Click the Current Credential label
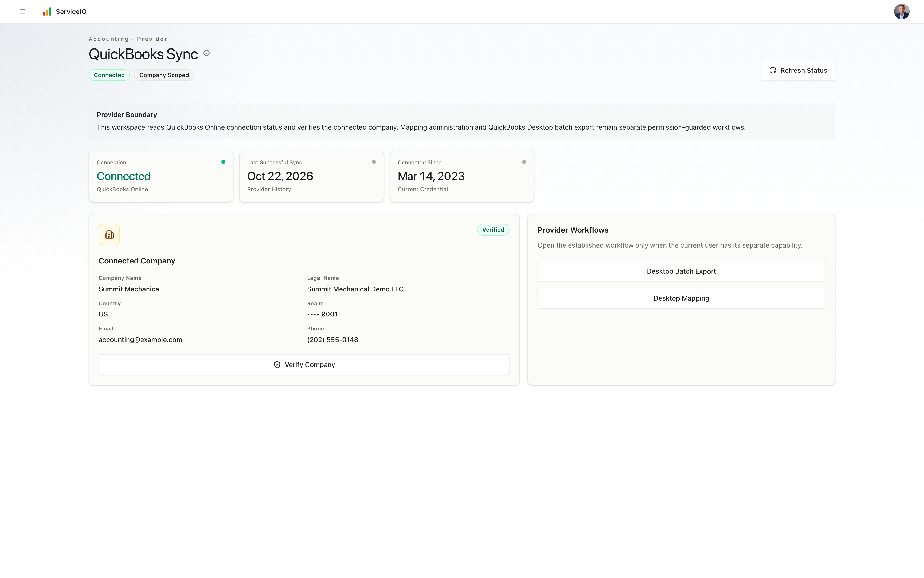This screenshot has width=924, height=578. [x=423, y=189]
